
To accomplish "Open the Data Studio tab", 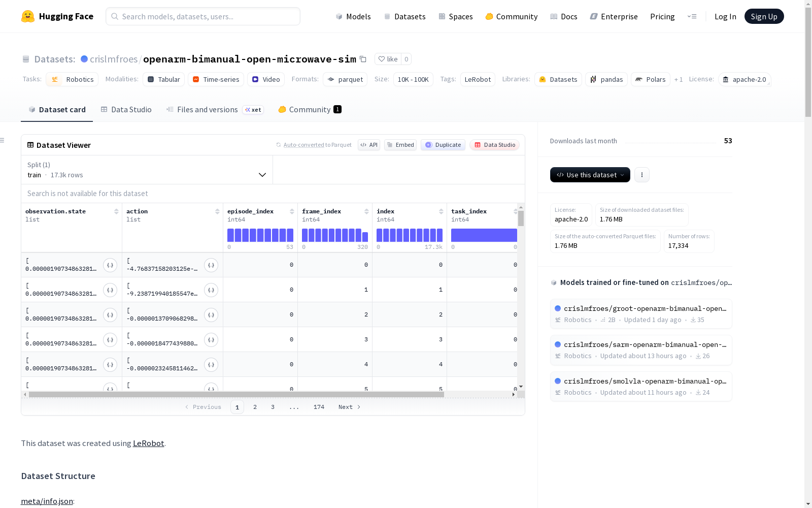I will [x=126, y=110].
